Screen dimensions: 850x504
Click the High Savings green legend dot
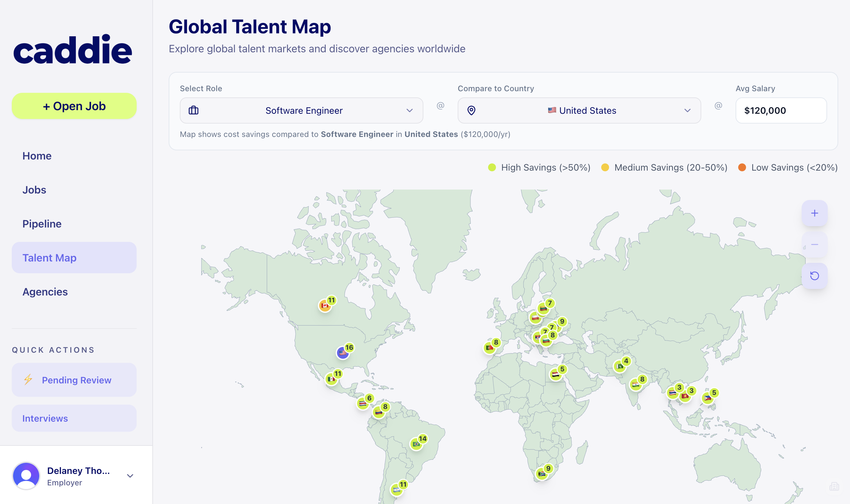492,167
